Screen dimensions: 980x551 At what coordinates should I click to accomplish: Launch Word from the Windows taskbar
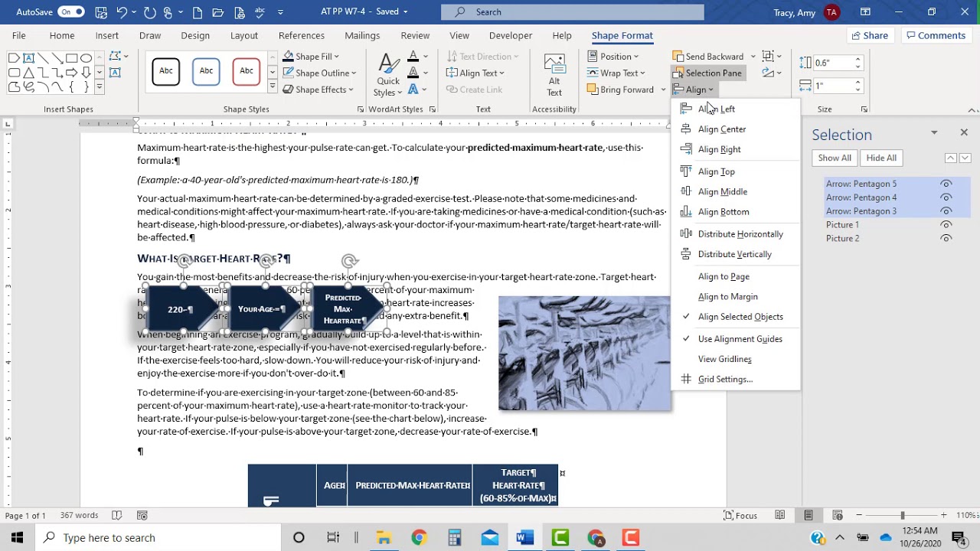pos(524,537)
